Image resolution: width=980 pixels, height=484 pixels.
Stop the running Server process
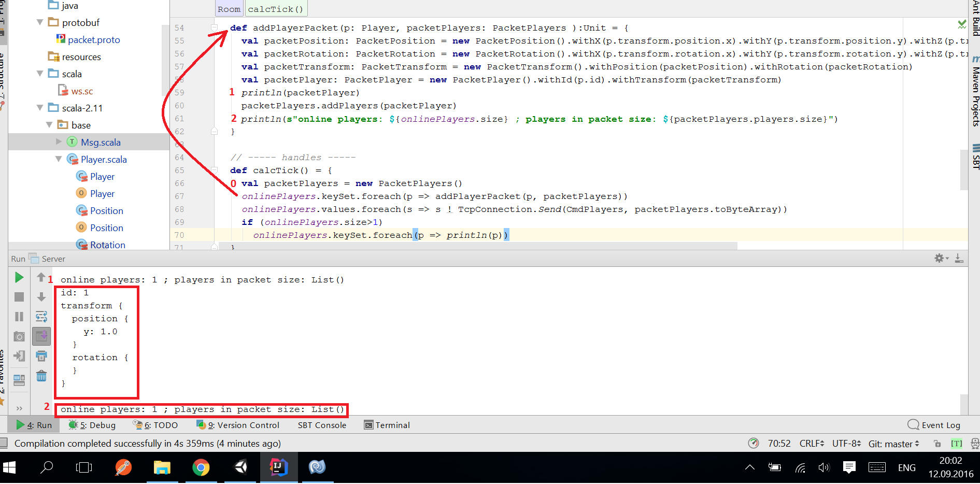(x=19, y=297)
